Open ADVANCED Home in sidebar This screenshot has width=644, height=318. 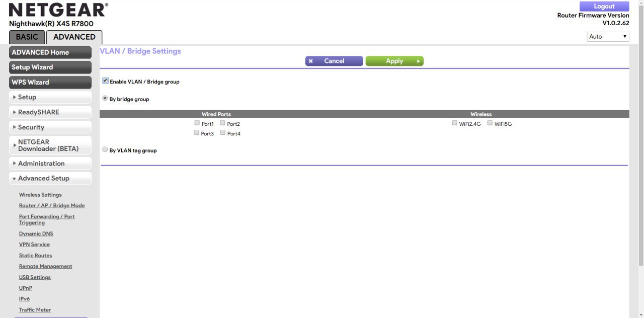(x=50, y=52)
